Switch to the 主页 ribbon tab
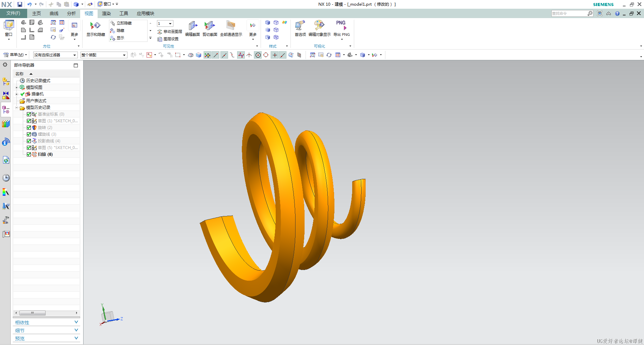644x345 pixels. pos(37,13)
